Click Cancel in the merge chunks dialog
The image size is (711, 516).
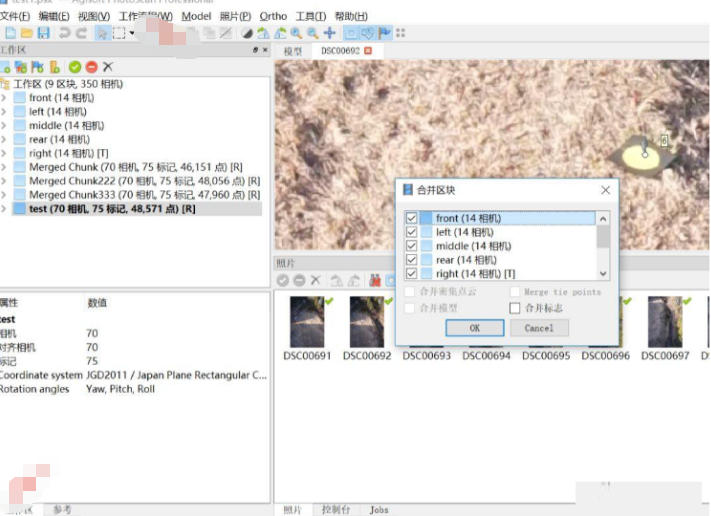[x=538, y=328]
